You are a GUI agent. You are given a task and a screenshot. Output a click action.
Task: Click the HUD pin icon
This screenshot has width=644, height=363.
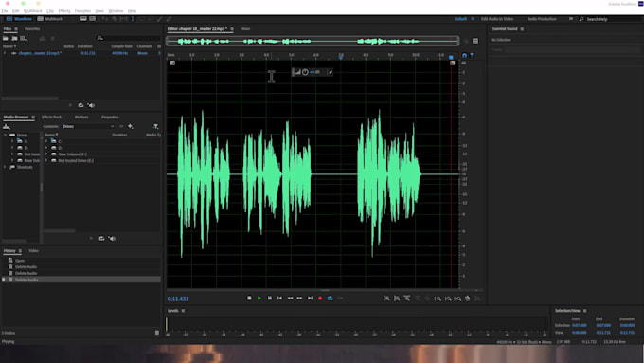click(330, 72)
